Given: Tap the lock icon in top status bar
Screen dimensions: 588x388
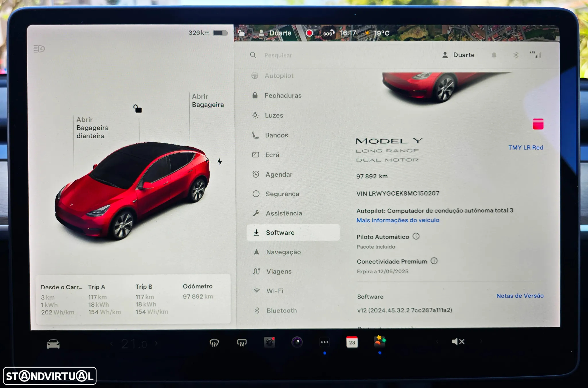Looking at the screenshot, I should tap(241, 33).
